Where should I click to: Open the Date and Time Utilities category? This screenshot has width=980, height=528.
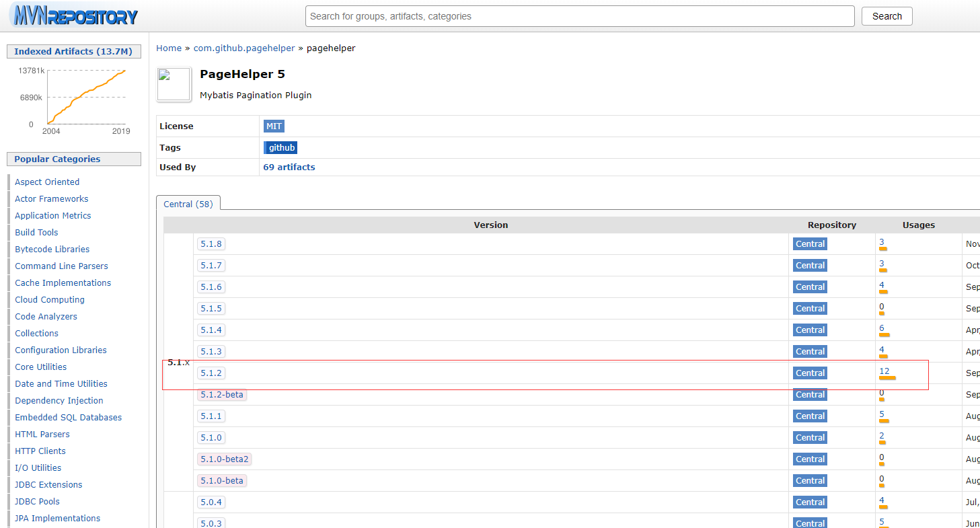(x=61, y=383)
